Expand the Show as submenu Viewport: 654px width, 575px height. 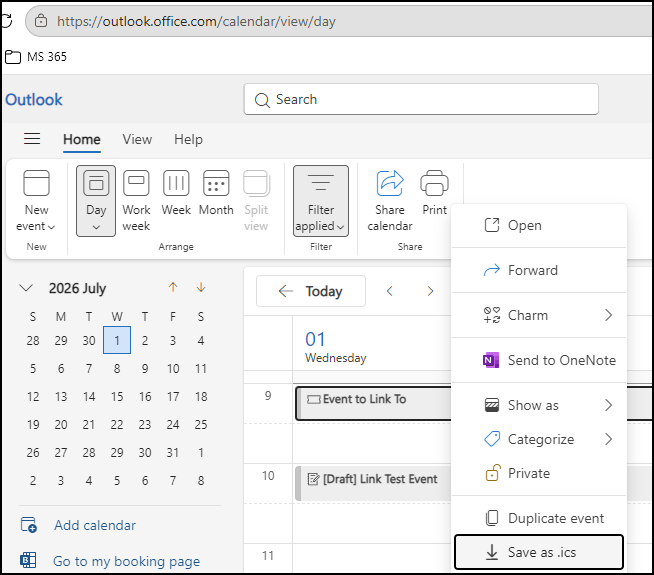(x=539, y=405)
